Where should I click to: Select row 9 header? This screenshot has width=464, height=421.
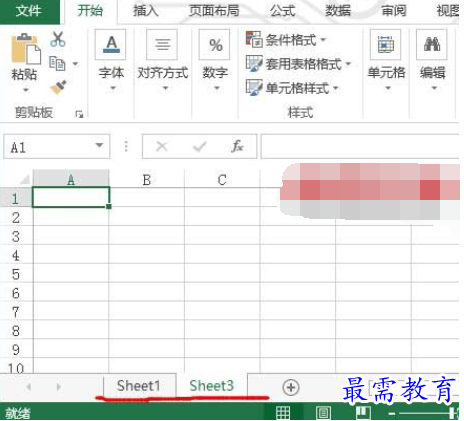point(16,349)
